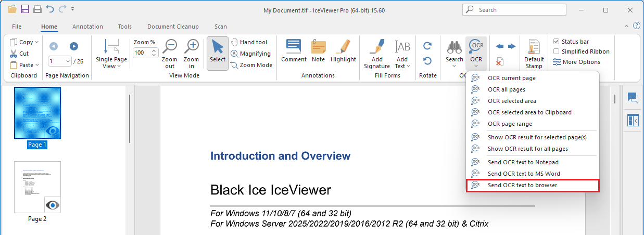Screen dimensions: 644x235
Task: Uncheck the Status bar checkbox
Action: pyautogui.click(x=556, y=42)
